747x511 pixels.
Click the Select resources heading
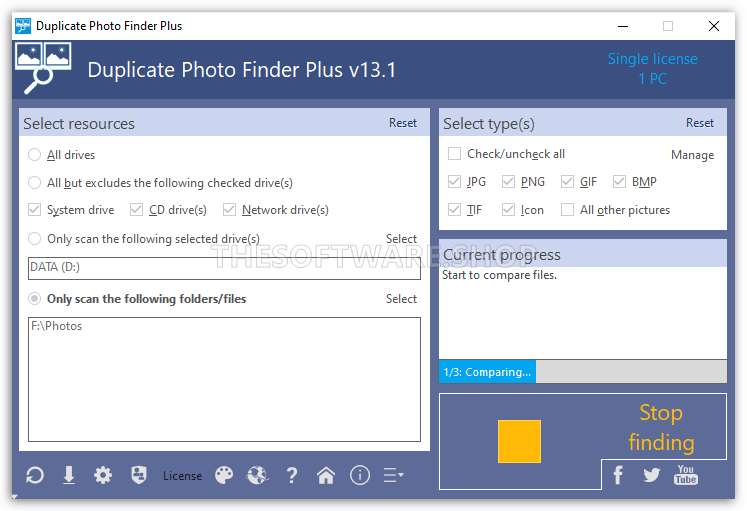pyautogui.click(x=79, y=124)
